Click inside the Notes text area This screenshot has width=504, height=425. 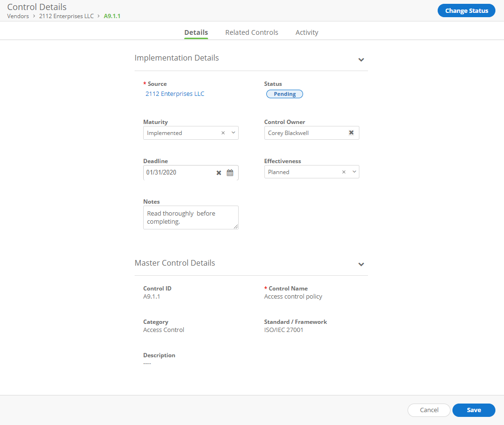pos(190,217)
